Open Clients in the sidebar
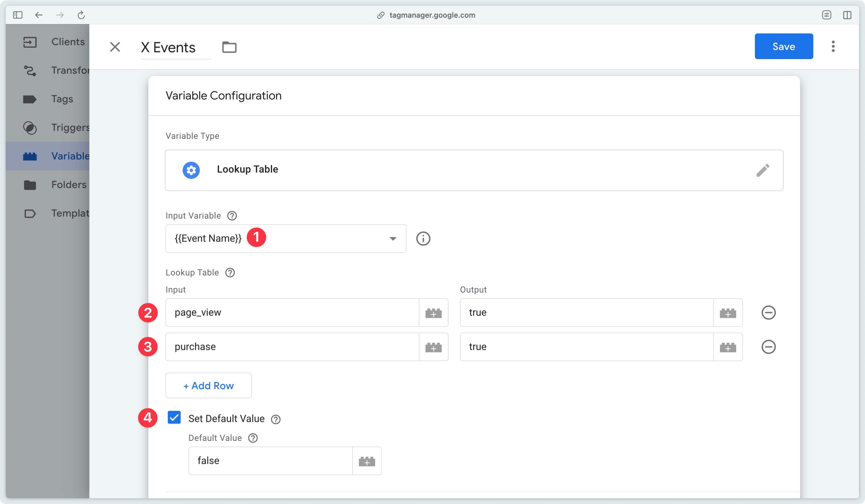The width and height of the screenshot is (865, 504). click(x=48, y=42)
